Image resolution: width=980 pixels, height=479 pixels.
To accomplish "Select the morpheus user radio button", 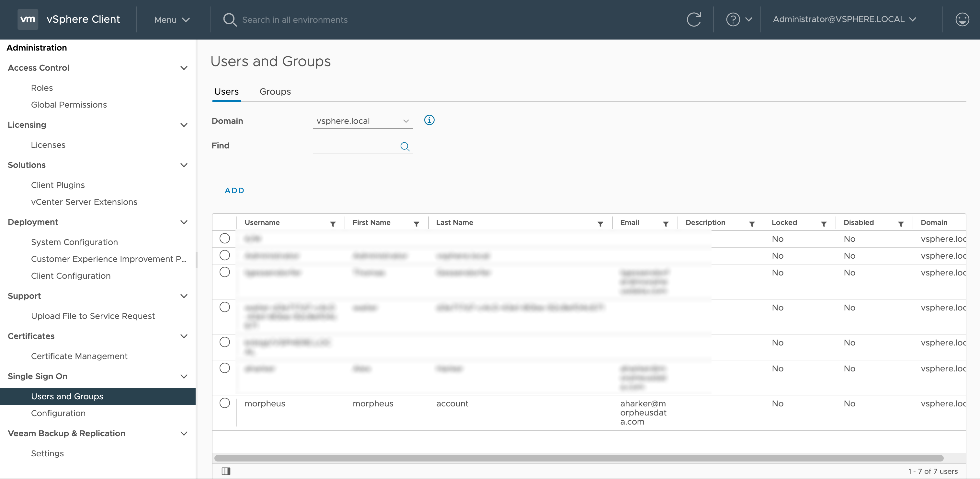I will (225, 403).
